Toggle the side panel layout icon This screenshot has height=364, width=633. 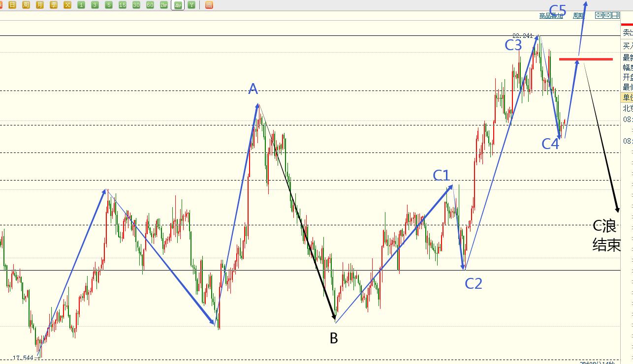point(615,15)
